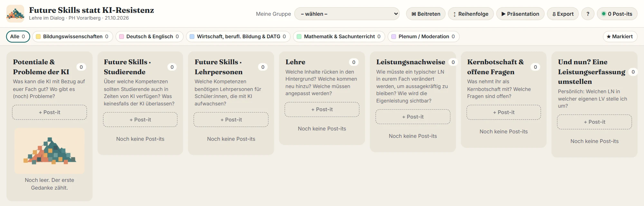Open help with the question mark button
The image size is (644, 206).
(x=588, y=14)
